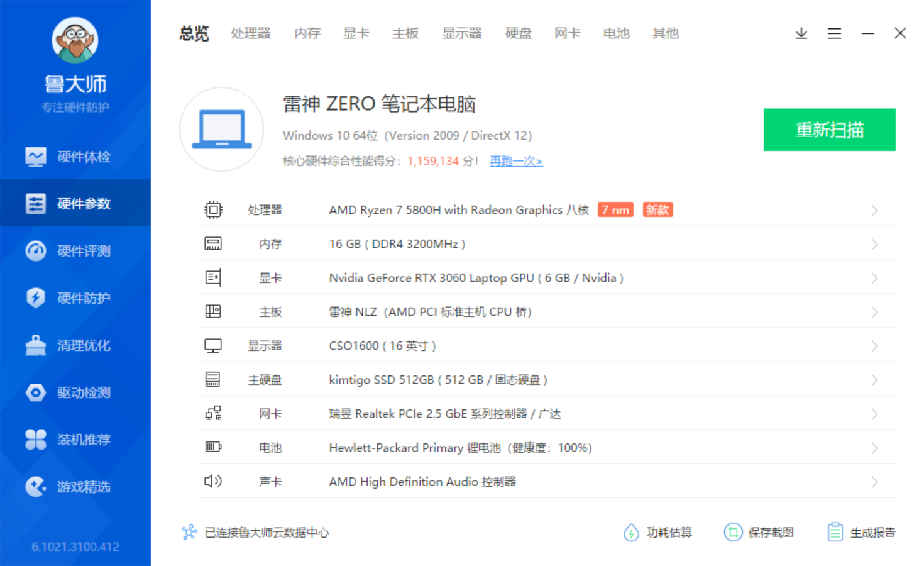
Task: Click the 声卡 speaker icon
Action: tap(213, 481)
